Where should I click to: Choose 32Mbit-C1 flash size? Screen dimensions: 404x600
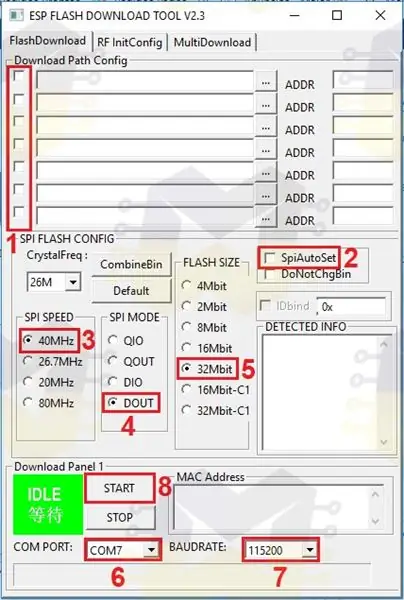point(186,410)
